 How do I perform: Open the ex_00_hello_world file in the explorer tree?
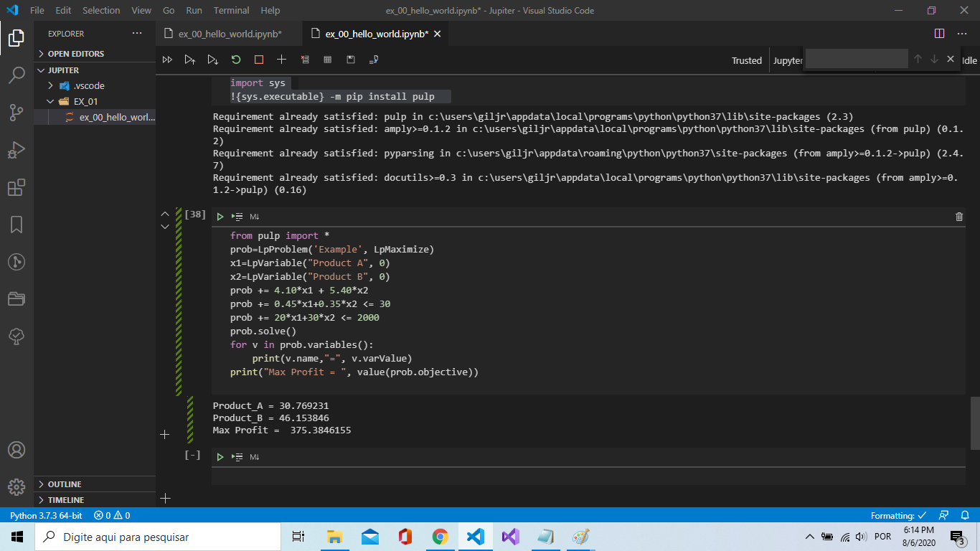tap(95, 117)
